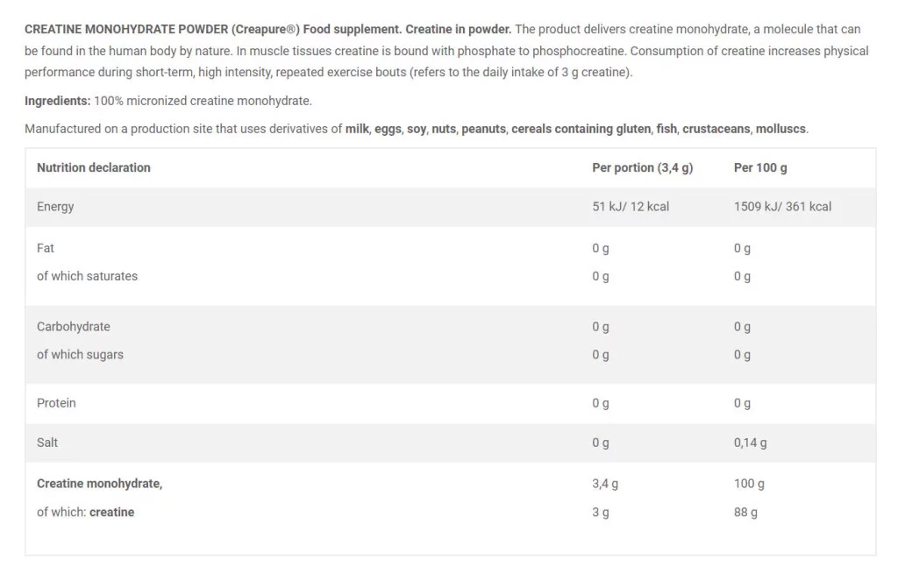
Task: Click the Carbohydrate row label
Action: pyautogui.click(x=74, y=327)
